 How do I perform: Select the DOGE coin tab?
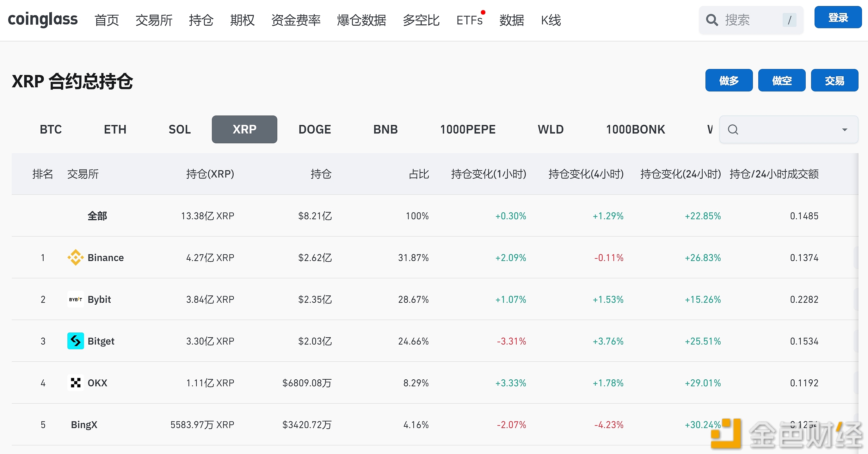coord(315,129)
